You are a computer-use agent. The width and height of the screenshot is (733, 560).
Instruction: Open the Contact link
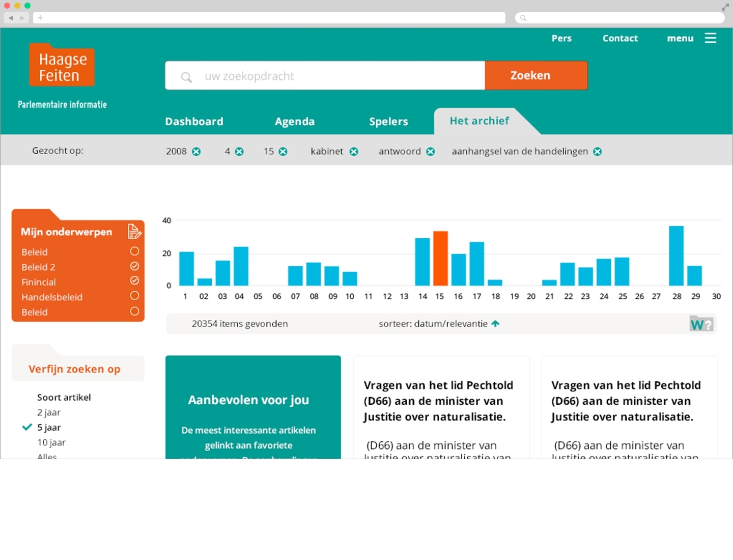(x=620, y=38)
